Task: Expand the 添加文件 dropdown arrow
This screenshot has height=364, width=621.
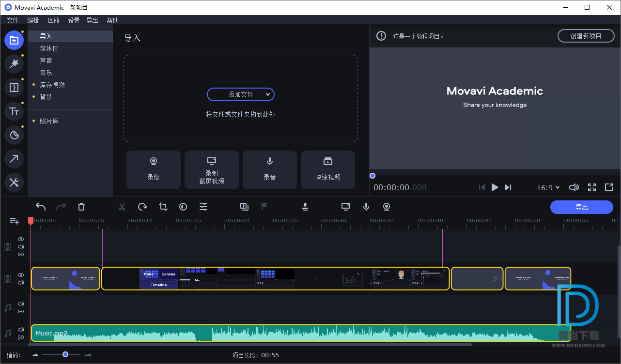Action: tap(268, 94)
